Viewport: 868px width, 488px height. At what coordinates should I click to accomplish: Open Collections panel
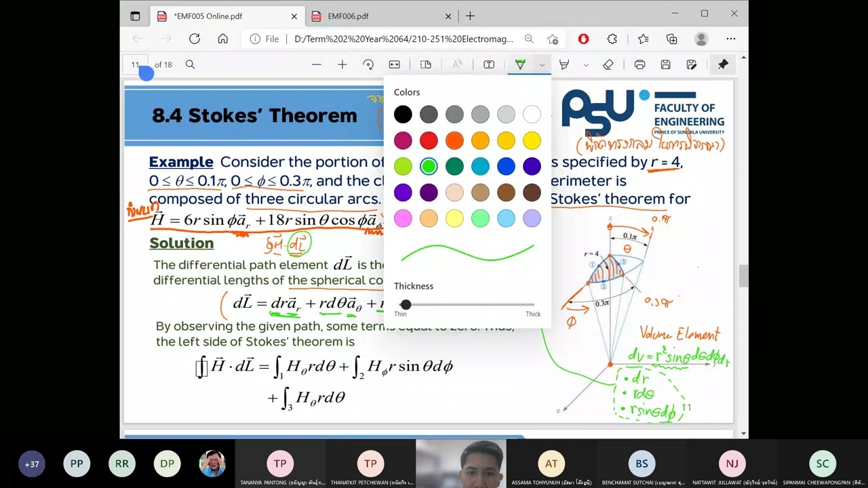(x=672, y=39)
